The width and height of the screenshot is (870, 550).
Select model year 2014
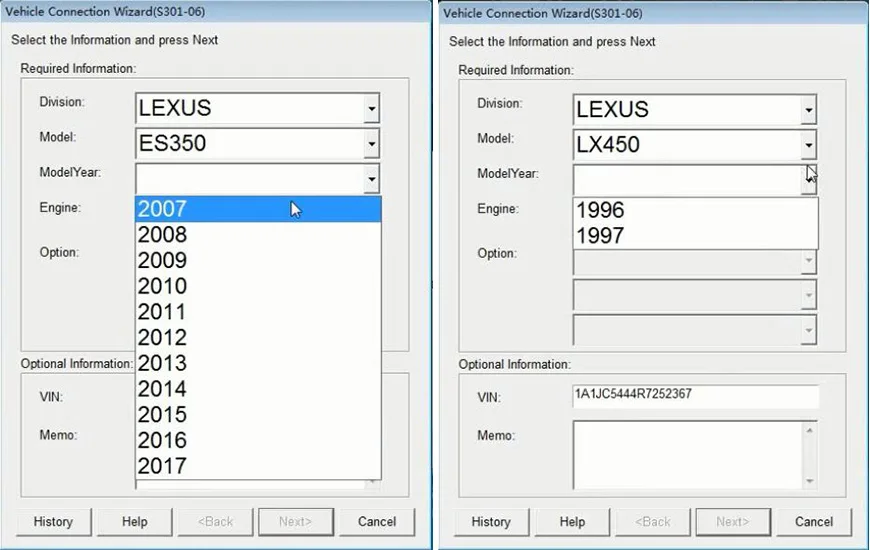click(x=258, y=389)
